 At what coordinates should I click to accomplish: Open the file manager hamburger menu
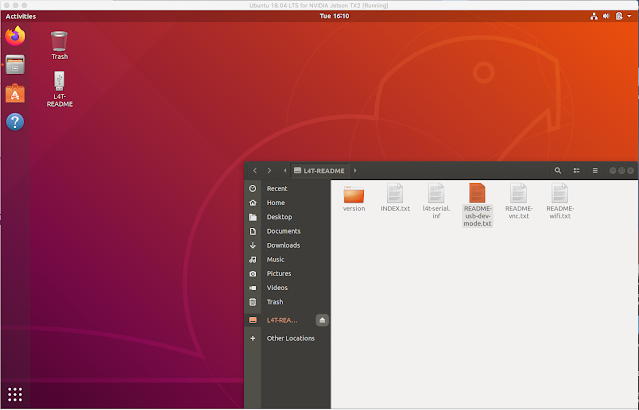pos(595,170)
